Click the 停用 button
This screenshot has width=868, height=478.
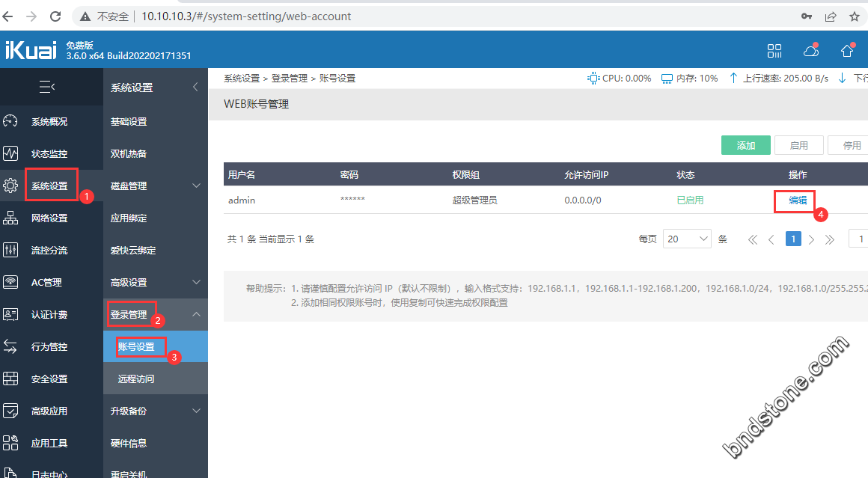[x=849, y=146]
